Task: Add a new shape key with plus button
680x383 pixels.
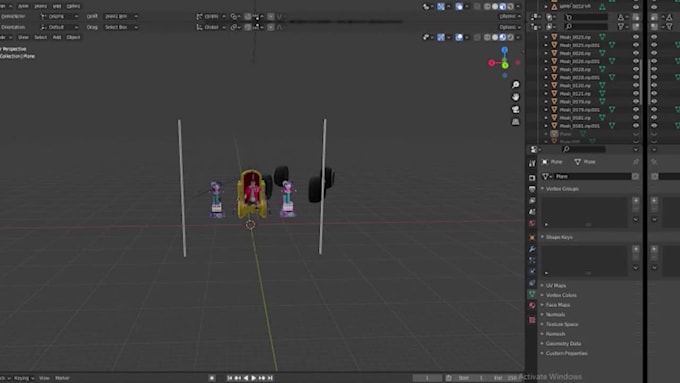Action: click(x=636, y=249)
